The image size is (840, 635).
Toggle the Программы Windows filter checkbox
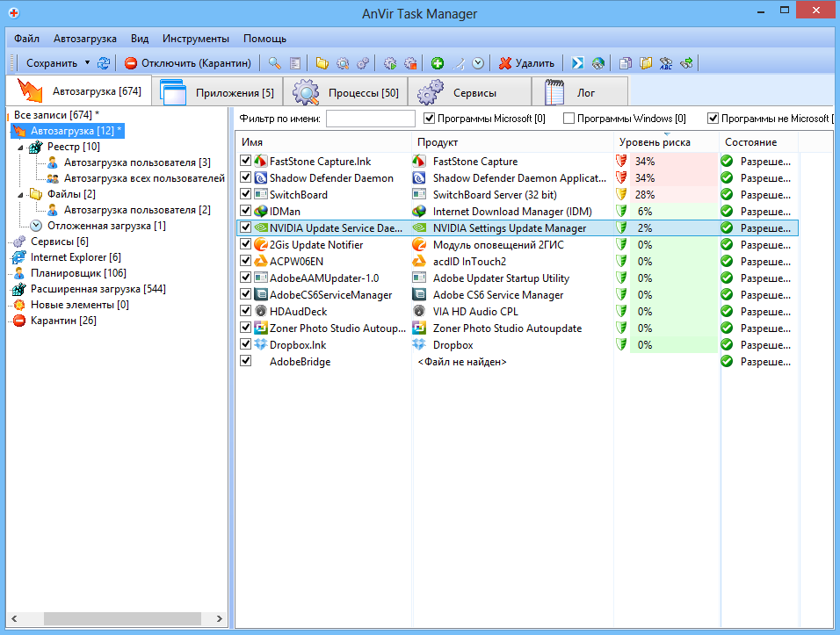[x=568, y=119]
